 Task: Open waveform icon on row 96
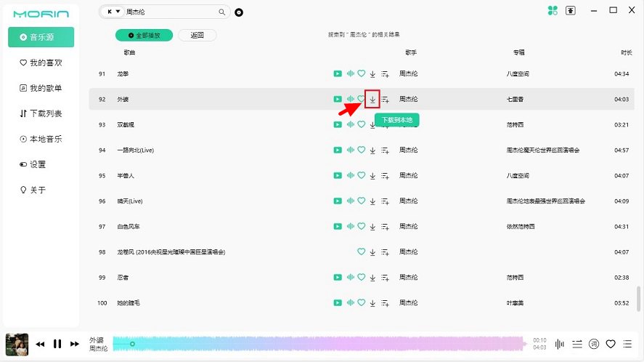click(351, 201)
